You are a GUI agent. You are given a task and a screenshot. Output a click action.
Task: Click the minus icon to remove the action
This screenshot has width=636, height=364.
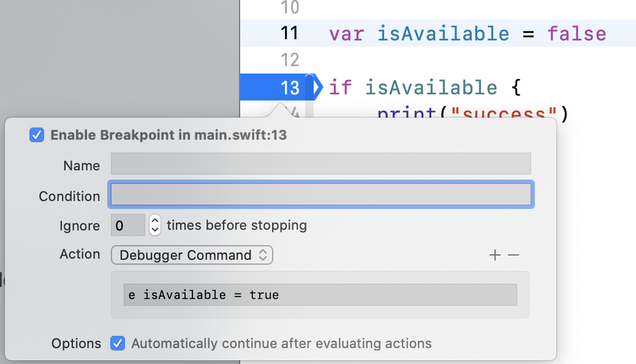tap(513, 254)
